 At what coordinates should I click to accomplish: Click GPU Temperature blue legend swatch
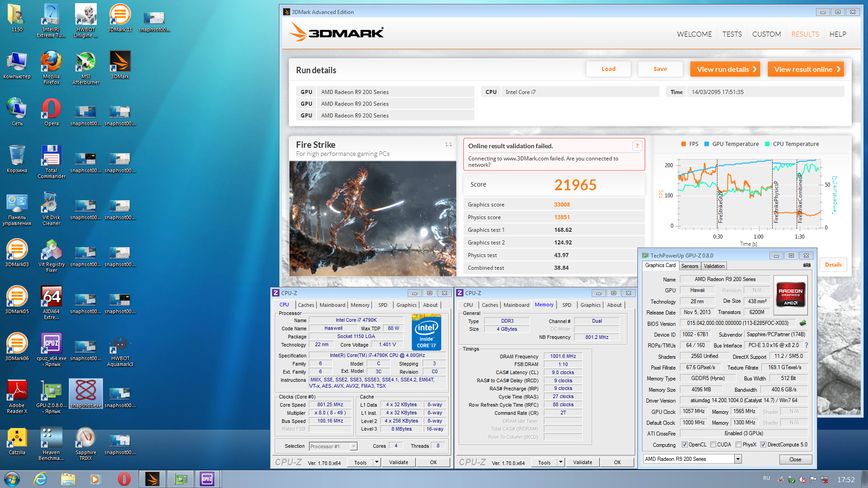(x=707, y=144)
